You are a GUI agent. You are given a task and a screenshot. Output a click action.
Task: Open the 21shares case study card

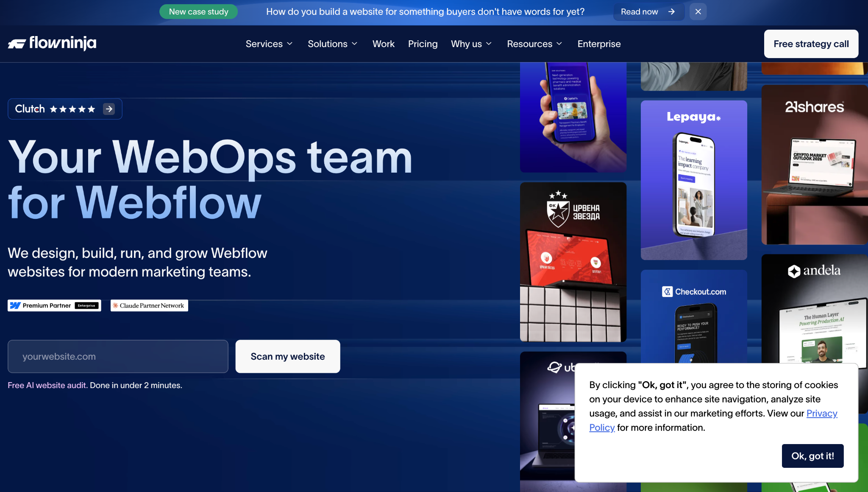[x=815, y=165]
